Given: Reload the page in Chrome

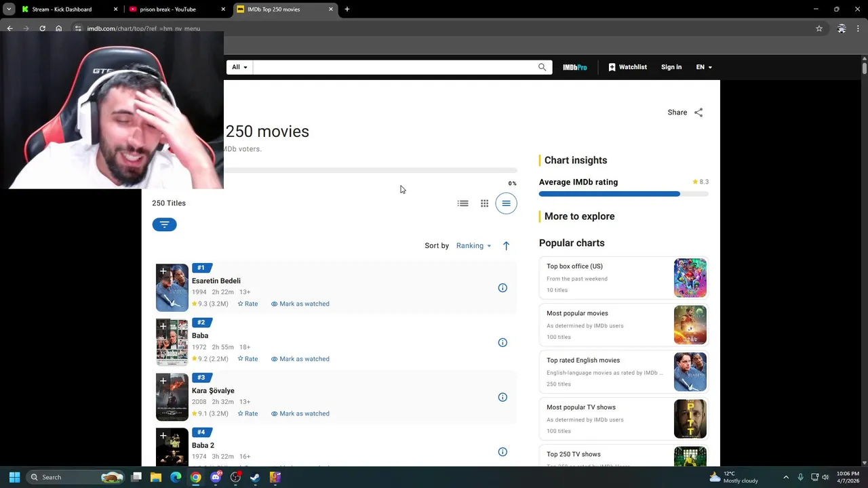Looking at the screenshot, I should pos(42,28).
